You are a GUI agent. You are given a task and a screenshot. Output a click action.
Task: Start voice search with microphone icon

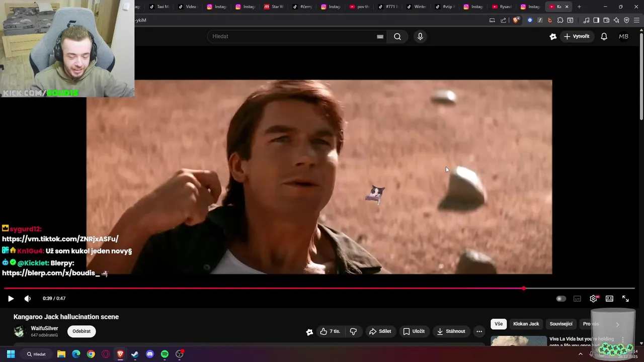(420, 36)
